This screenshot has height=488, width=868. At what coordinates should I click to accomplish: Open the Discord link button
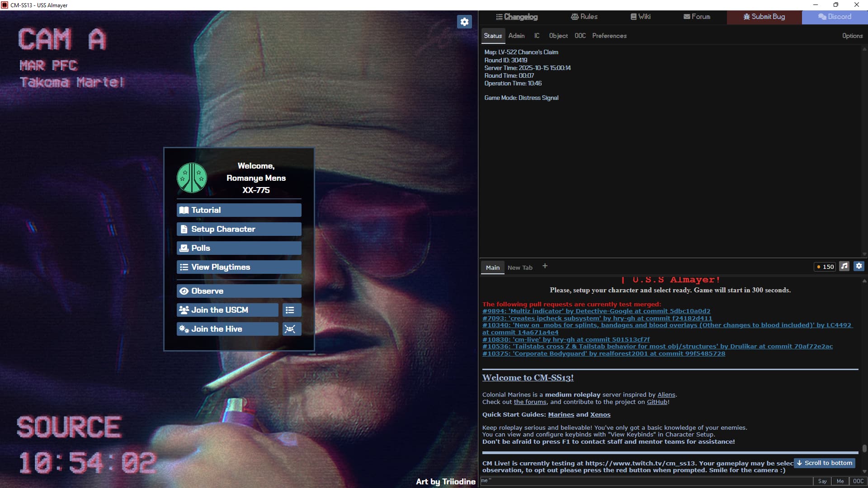(x=835, y=17)
